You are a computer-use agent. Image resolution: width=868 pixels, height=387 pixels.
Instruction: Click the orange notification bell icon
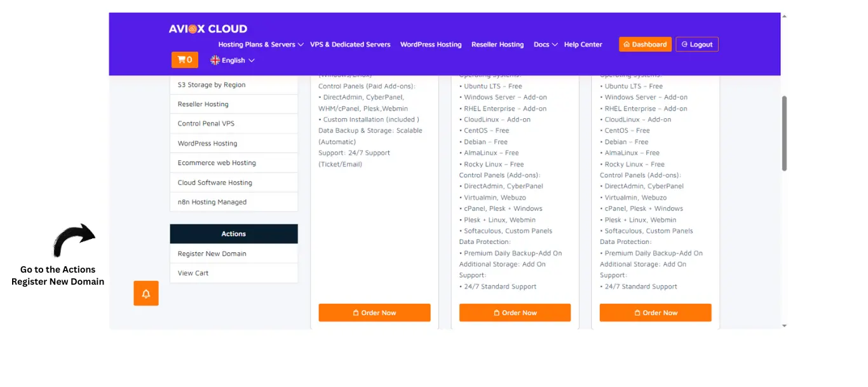coord(146,294)
